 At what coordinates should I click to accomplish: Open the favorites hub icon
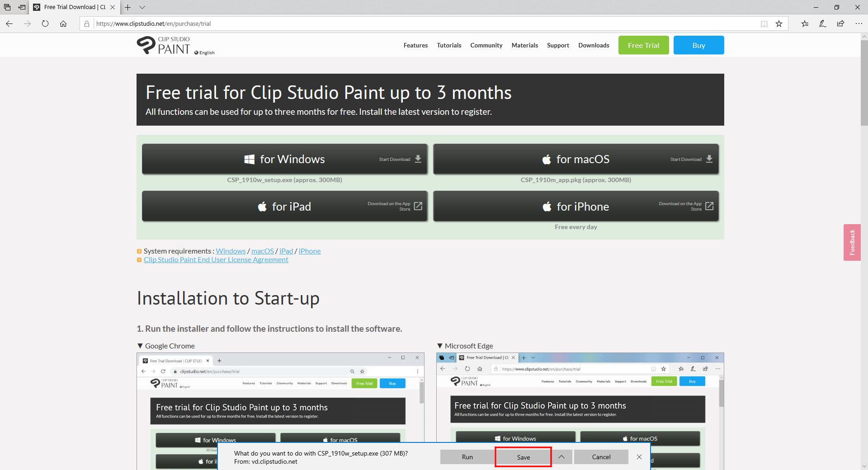pyautogui.click(x=805, y=23)
